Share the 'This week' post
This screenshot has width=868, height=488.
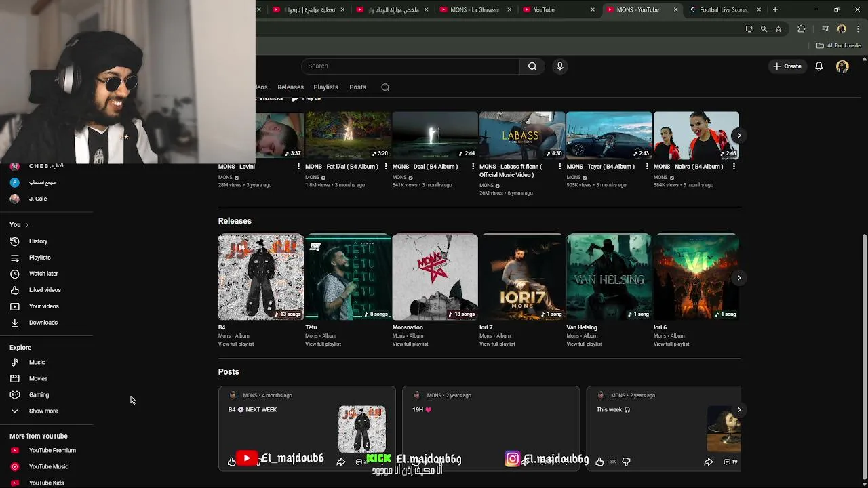click(708, 462)
